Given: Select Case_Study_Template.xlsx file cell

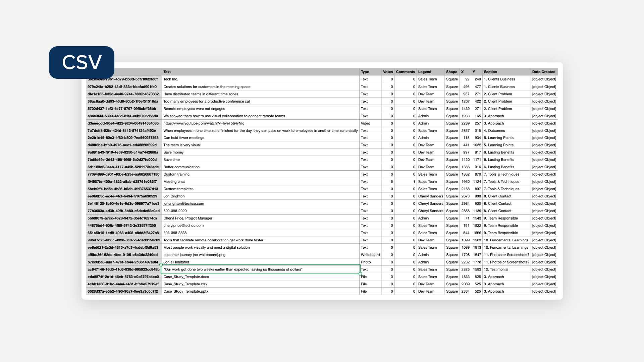Looking at the screenshot, I should click(261, 284).
